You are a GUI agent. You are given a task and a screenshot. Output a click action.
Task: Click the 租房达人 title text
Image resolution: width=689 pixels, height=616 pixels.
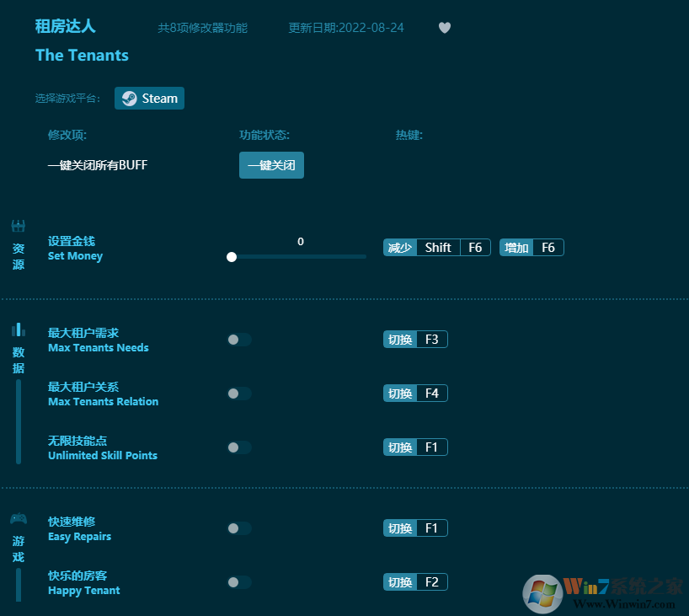tap(66, 26)
